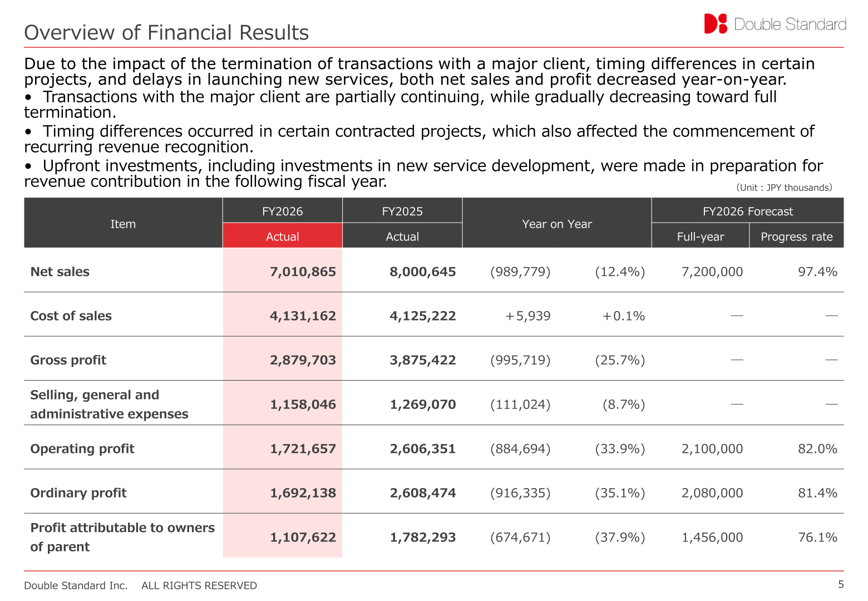The width and height of the screenshot is (868, 601).
Task: Click the FY2025 operating profit 2,606,351
Action: click(x=423, y=449)
